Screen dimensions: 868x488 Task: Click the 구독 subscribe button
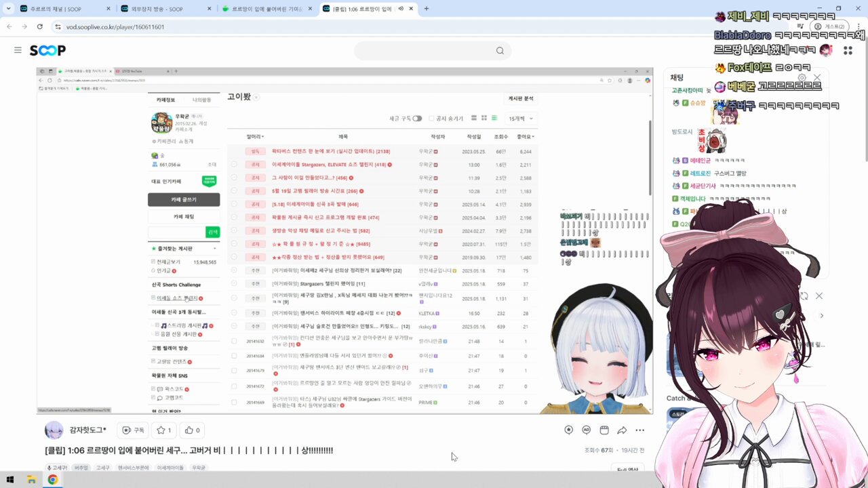(x=133, y=430)
